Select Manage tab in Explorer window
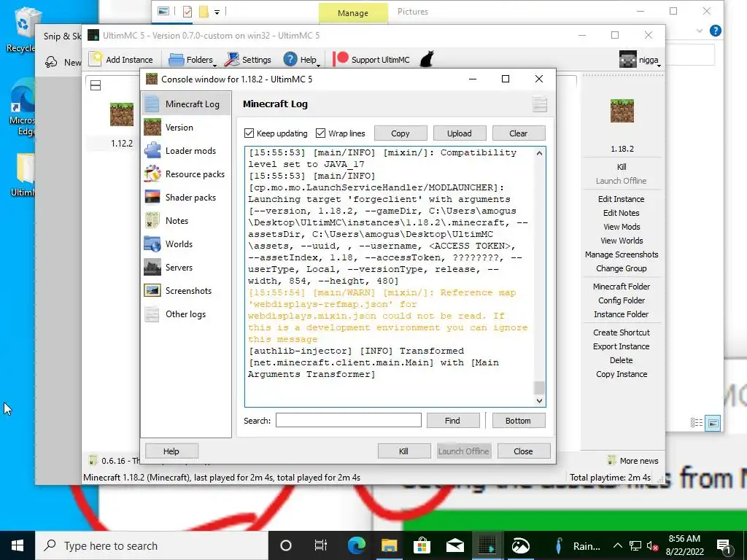747x560 pixels. [353, 13]
